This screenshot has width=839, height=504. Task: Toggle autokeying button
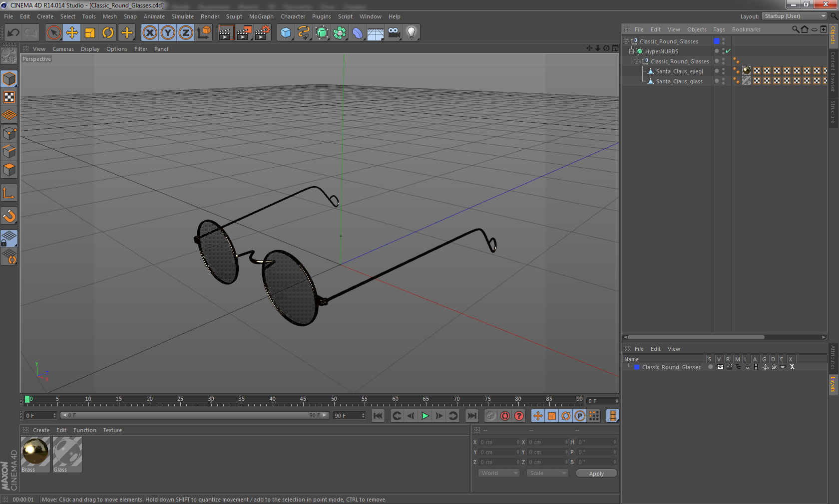click(x=505, y=416)
